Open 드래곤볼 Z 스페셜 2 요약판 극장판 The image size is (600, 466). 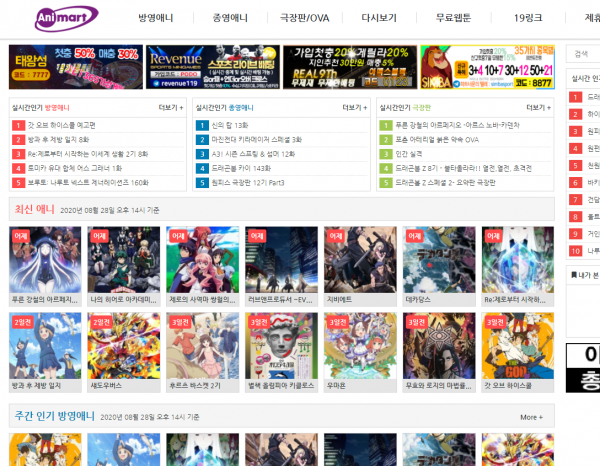pyautogui.click(x=445, y=182)
